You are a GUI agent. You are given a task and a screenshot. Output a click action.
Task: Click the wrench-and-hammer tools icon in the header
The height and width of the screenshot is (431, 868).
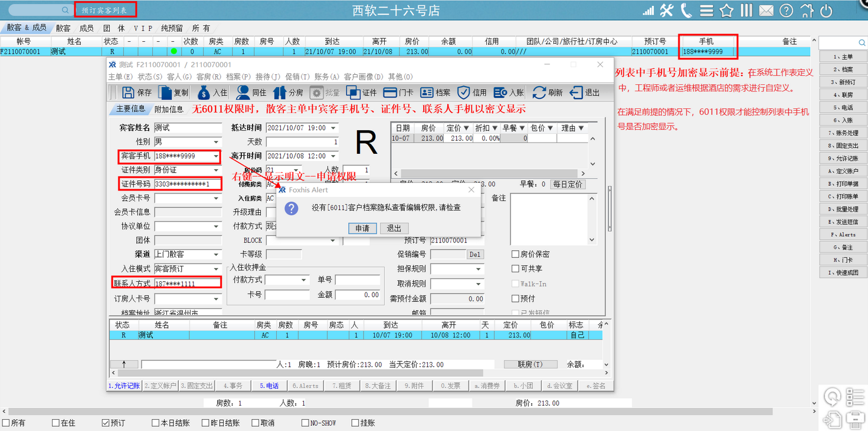pos(667,11)
